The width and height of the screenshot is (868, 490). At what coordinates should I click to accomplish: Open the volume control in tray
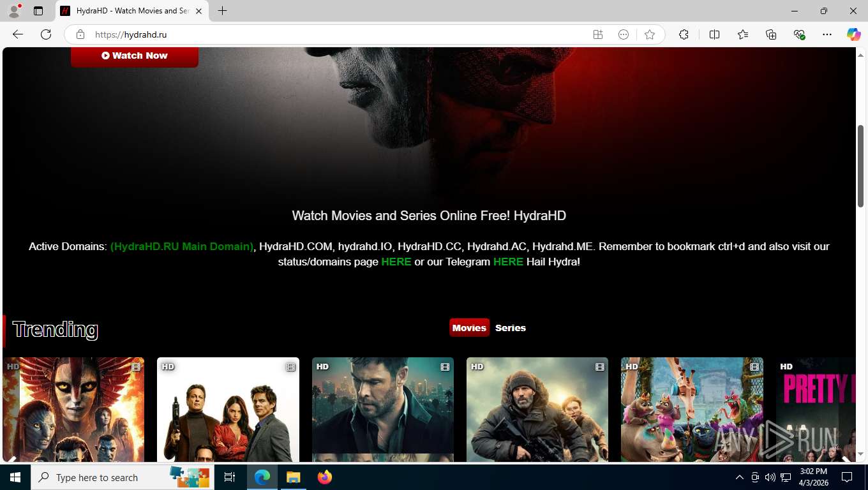[x=770, y=477]
